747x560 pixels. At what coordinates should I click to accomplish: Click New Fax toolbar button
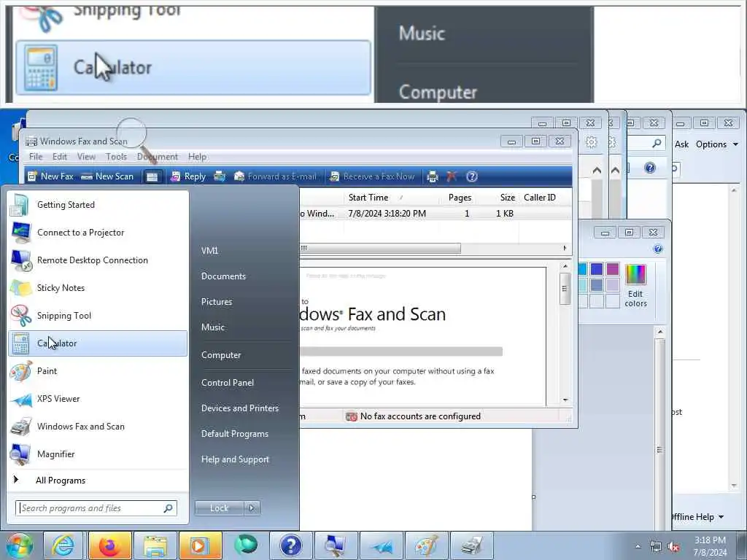(x=50, y=176)
